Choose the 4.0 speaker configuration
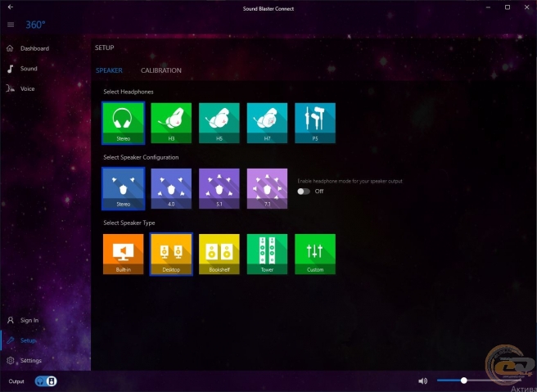Screen dimensions: 537x392 point(171,188)
